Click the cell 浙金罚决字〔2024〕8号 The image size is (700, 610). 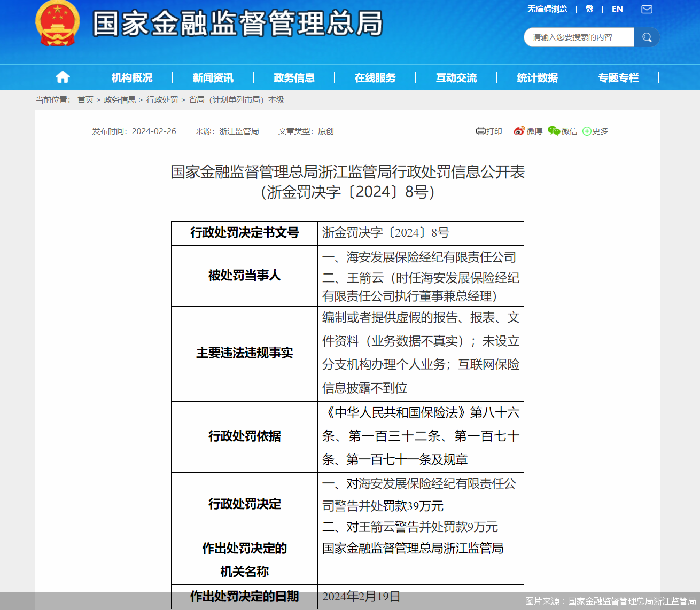coord(421,233)
